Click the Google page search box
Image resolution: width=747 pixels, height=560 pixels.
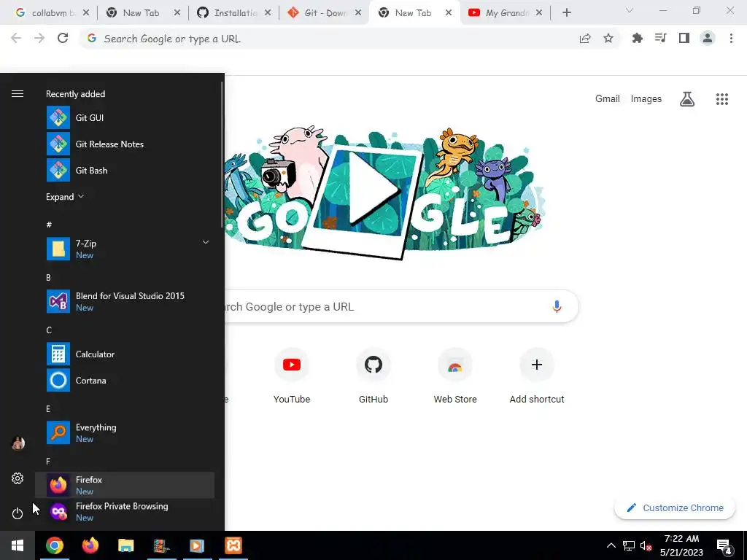tap(400, 306)
